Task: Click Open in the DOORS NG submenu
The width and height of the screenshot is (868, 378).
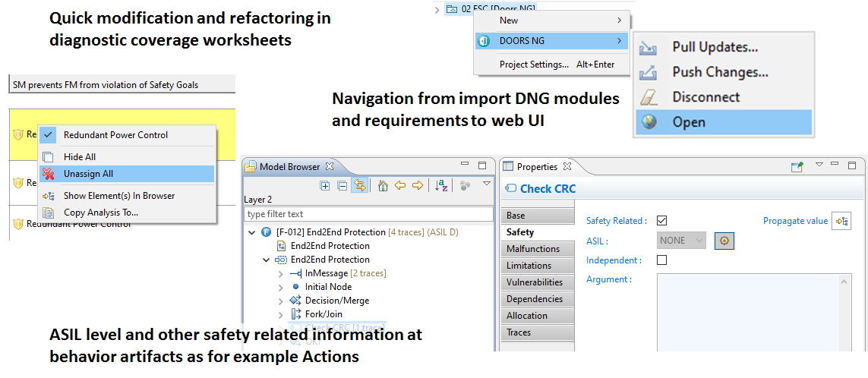Action: click(688, 122)
